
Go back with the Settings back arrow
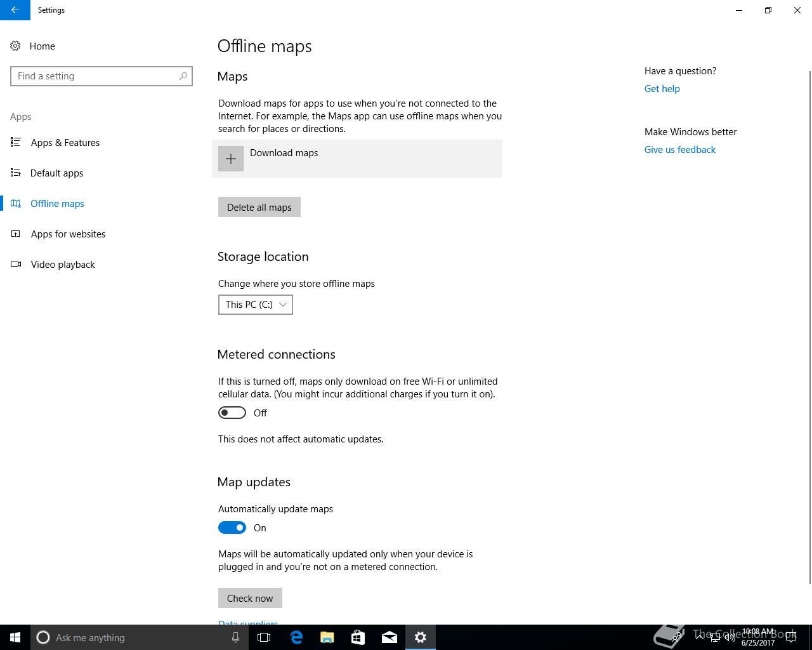pos(15,10)
